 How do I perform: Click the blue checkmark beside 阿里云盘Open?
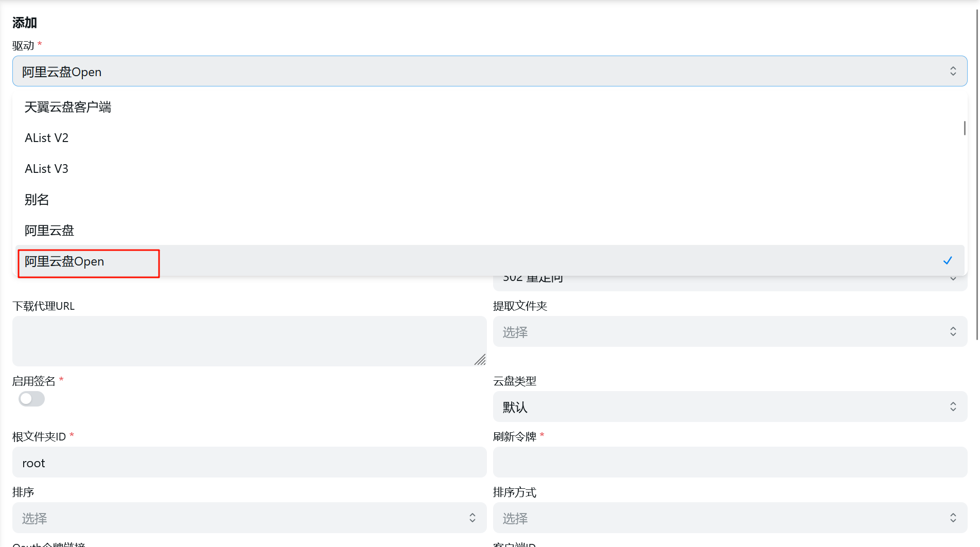[x=948, y=261]
